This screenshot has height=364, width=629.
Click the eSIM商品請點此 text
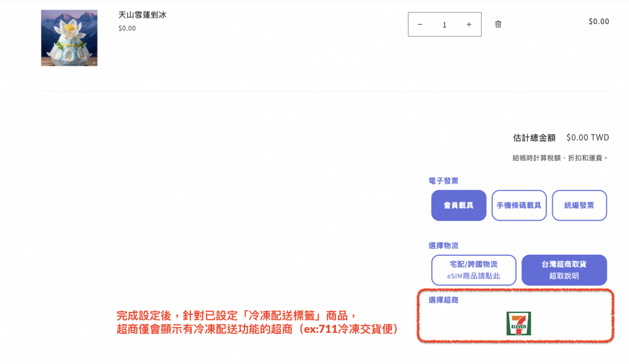pos(474,276)
